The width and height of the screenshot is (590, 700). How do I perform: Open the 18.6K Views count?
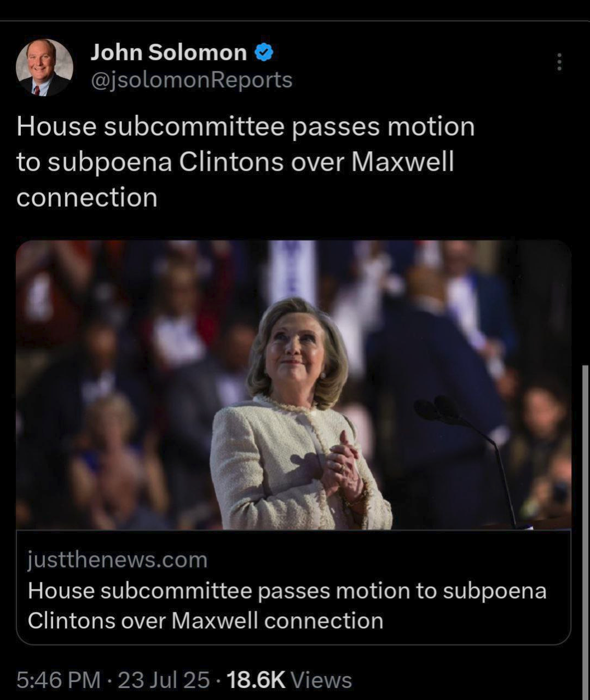(x=289, y=680)
